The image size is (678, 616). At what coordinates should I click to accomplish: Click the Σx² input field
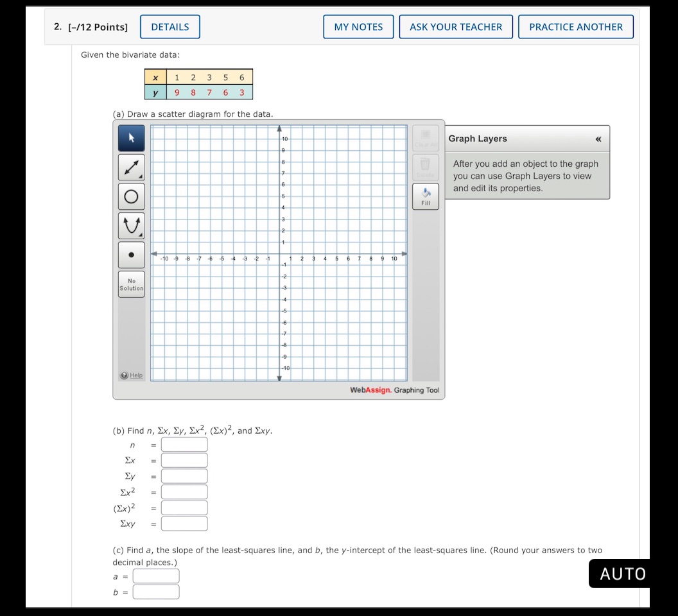pyautogui.click(x=184, y=492)
